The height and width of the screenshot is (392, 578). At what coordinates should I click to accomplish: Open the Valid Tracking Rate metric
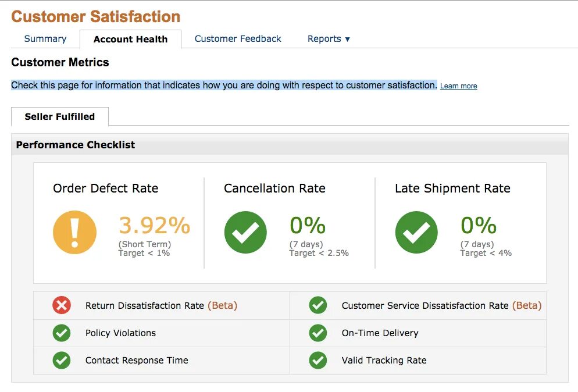click(384, 360)
